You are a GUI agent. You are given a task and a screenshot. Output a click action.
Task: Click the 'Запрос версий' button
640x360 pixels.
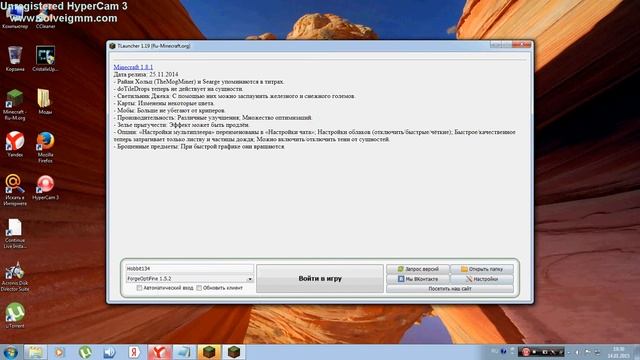(x=418, y=269)
